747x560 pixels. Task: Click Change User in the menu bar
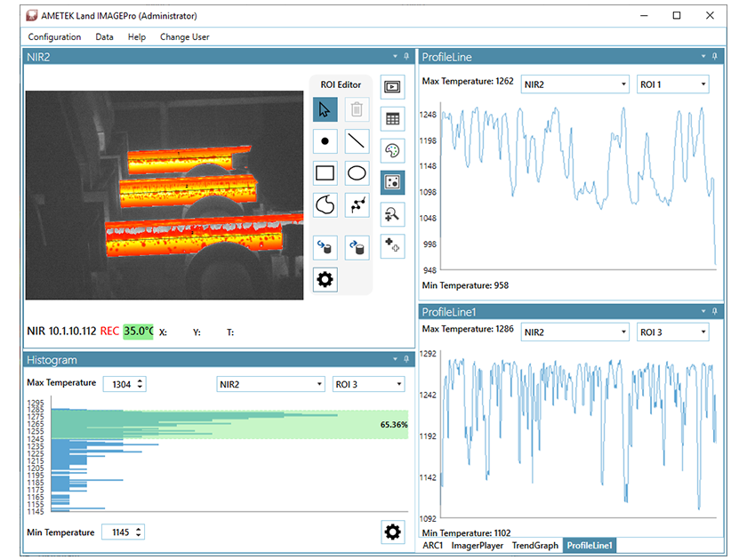pyautogui.click(x=183, y=36)
